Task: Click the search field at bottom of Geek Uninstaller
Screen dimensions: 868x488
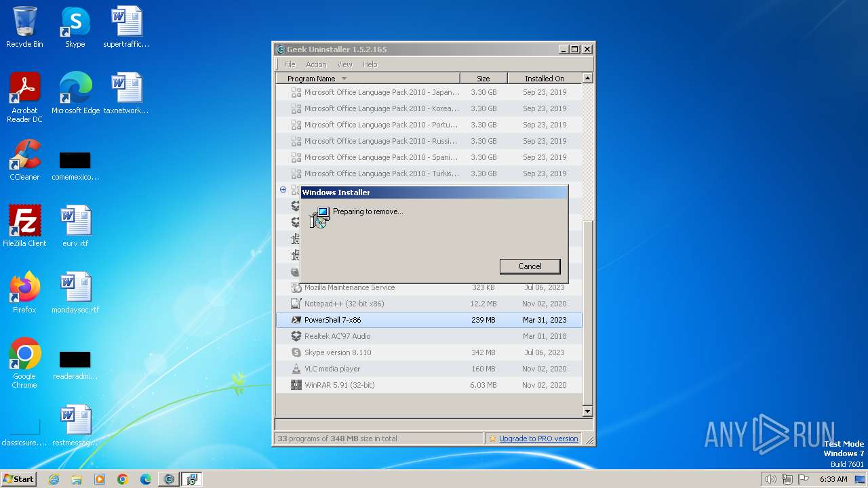Action: 433,424
